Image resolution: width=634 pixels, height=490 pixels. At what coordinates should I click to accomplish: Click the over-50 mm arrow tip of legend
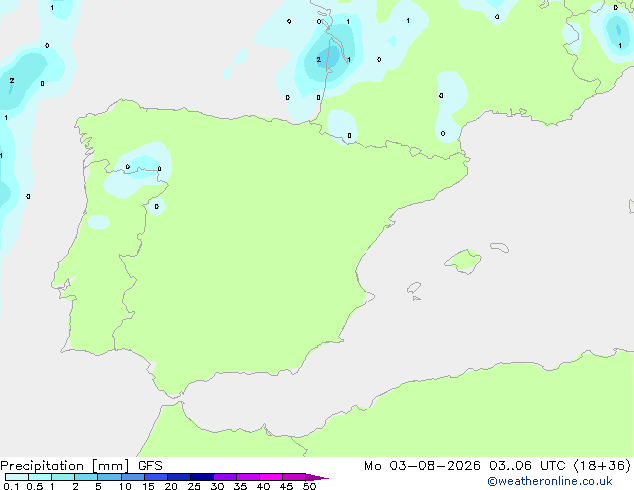coord(317,477)
